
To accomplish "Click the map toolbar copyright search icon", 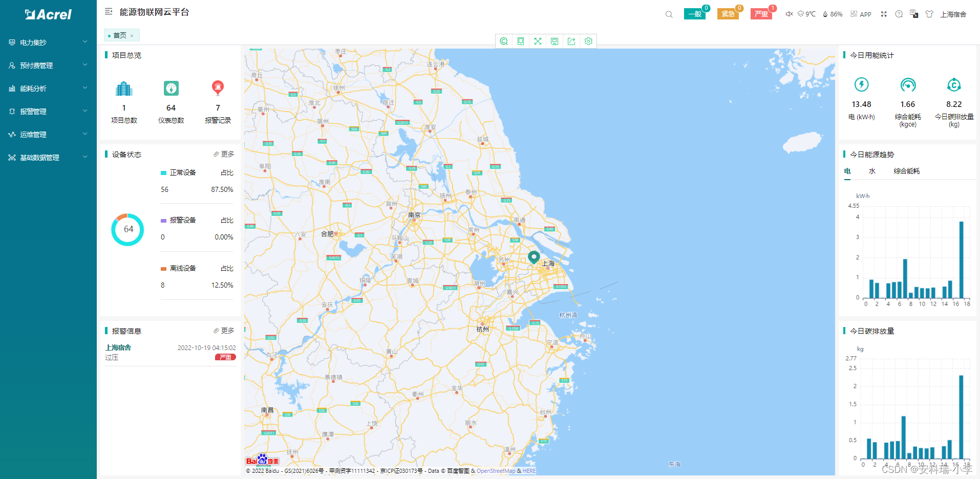I will click(x=504, y=41).
